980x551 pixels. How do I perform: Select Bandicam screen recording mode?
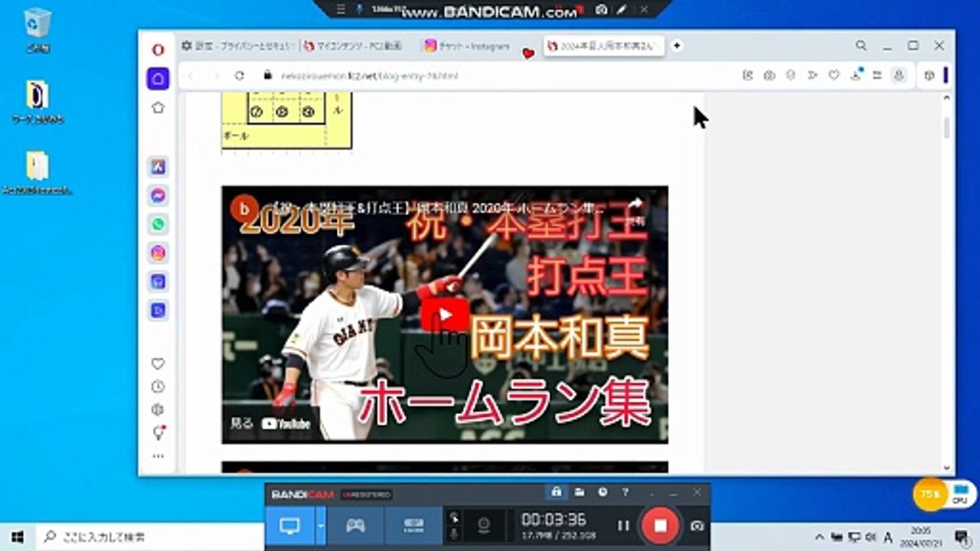(290, 526)
